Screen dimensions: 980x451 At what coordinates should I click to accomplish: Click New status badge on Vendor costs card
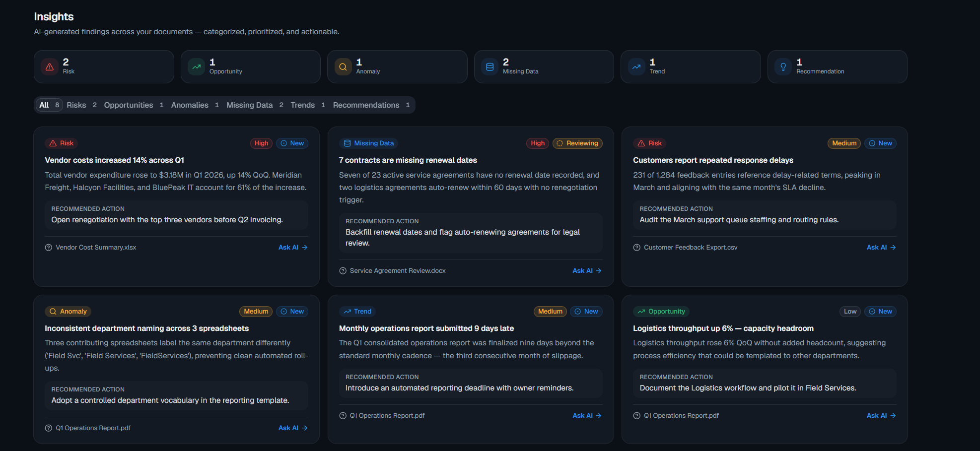[x=292, y=143]
